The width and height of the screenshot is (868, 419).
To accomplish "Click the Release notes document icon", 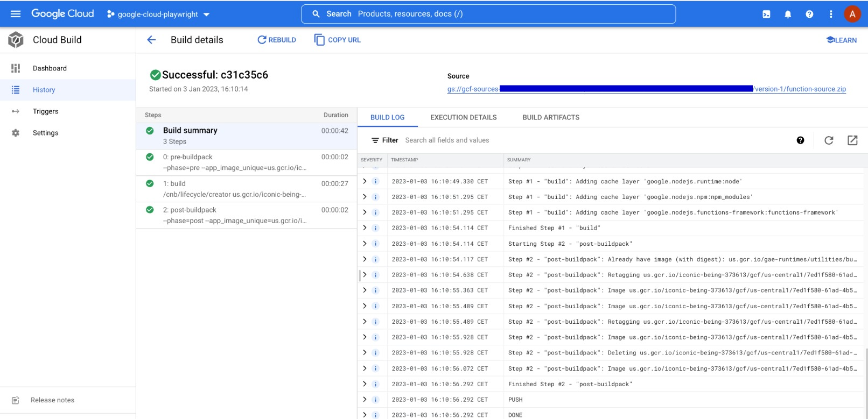I will 16,400.
